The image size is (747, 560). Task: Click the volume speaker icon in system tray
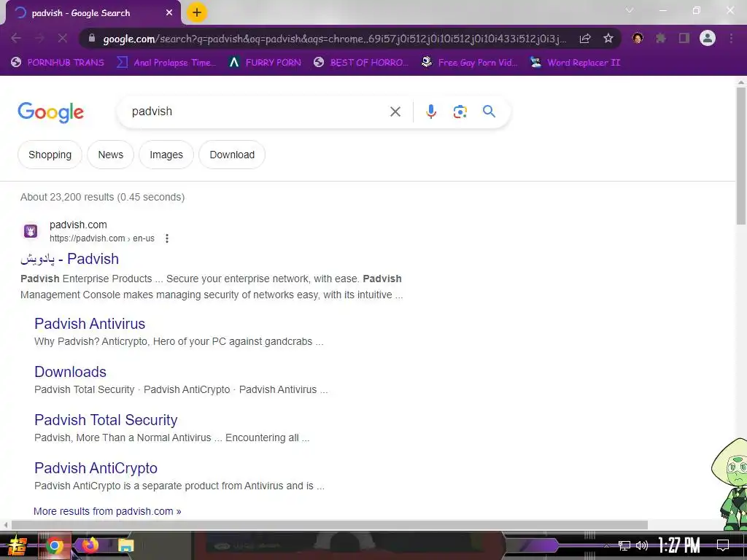click(x=642, y=545)
